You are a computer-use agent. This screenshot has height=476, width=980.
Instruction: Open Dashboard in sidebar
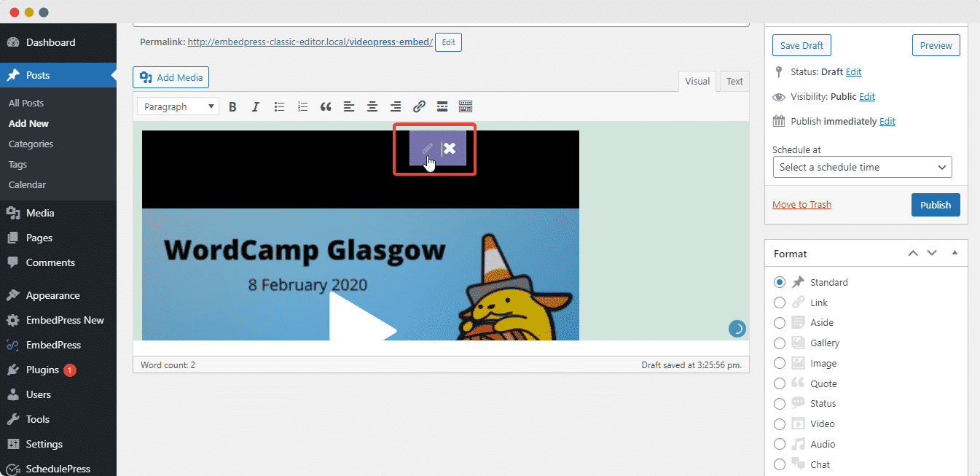(58, 42)
